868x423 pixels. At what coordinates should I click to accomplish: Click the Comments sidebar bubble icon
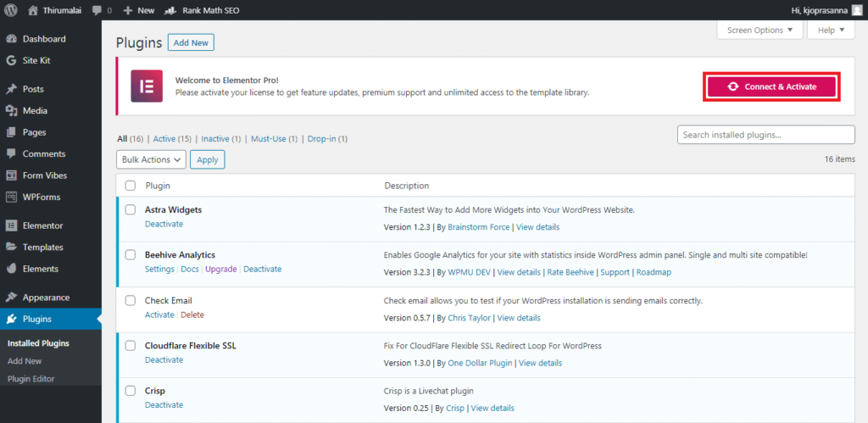pyautogui.click(x=11, y=154)
